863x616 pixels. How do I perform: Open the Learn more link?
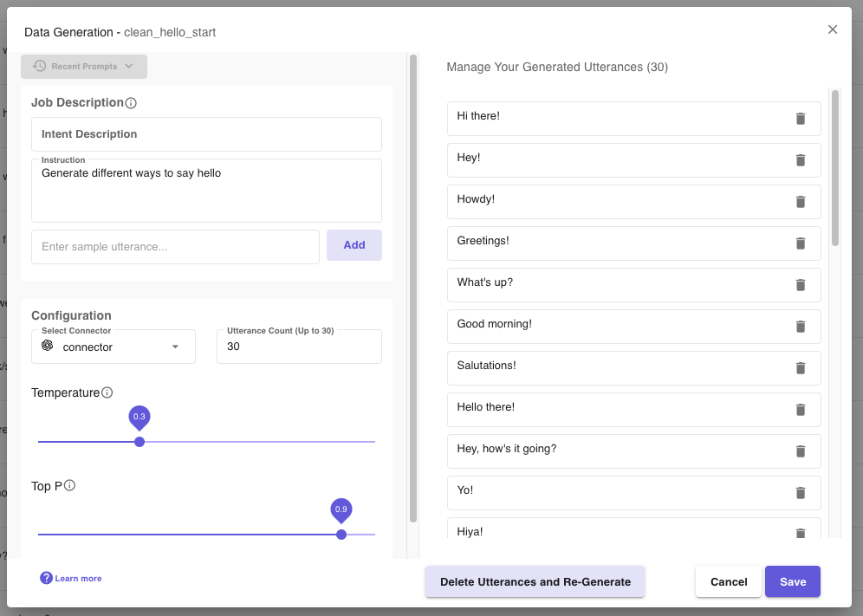[x=78, y=579]
